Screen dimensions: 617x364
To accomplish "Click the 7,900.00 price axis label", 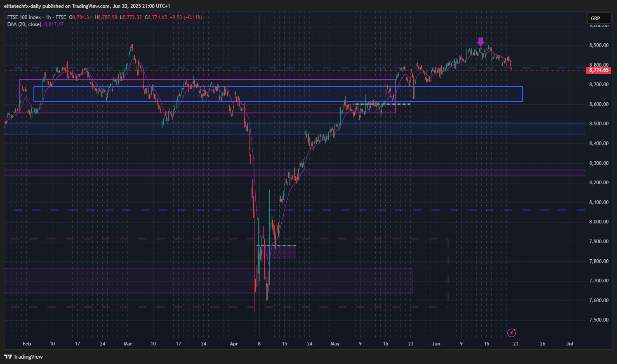I will [599, 242].
